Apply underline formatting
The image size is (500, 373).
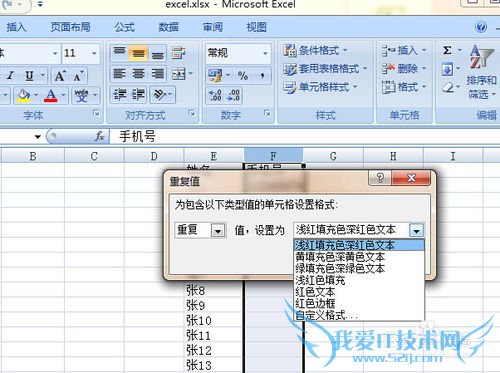tap(30, 76)
